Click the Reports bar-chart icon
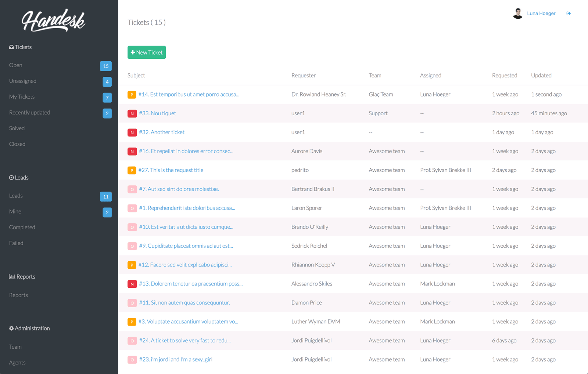 click(x=11, y=276)
